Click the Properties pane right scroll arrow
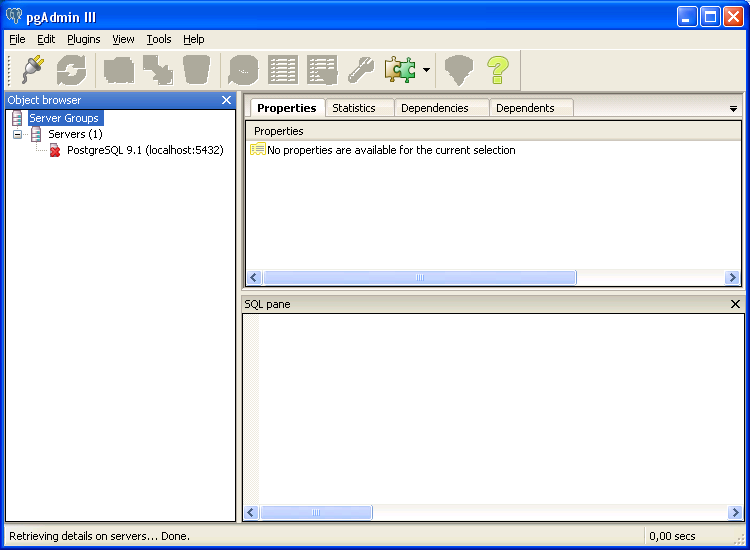Screen dimensions: 750x550 pyautogui.click(x=732, y=277)
